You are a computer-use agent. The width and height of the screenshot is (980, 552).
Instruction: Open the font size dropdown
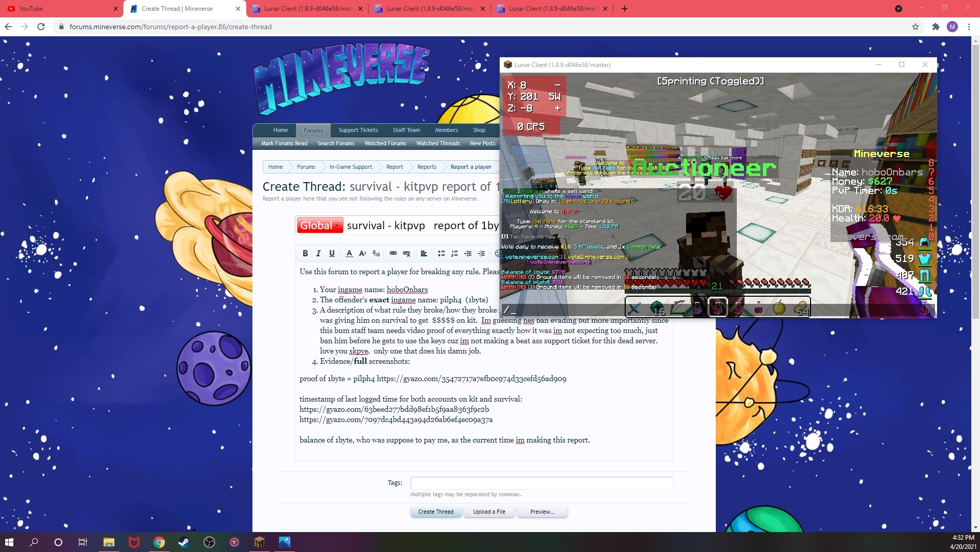(363, 253)
